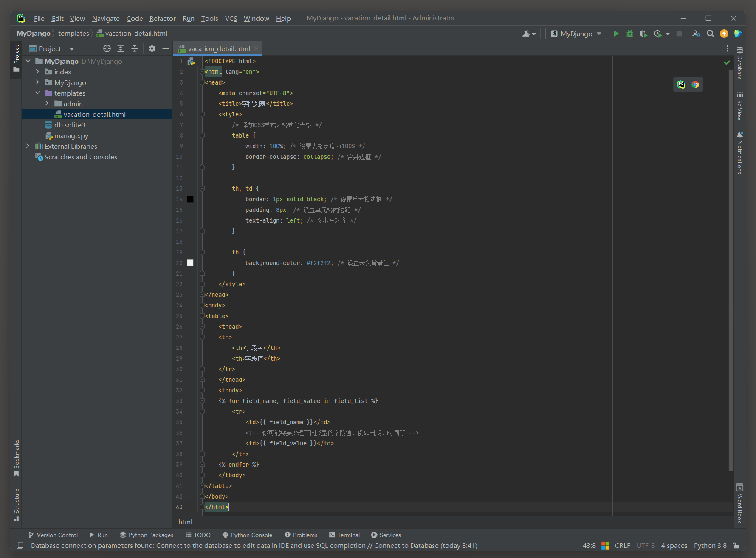The width and height of the screenshot is (756, 558).
Task: Open the Refactor menu
Action: point(162,18)
